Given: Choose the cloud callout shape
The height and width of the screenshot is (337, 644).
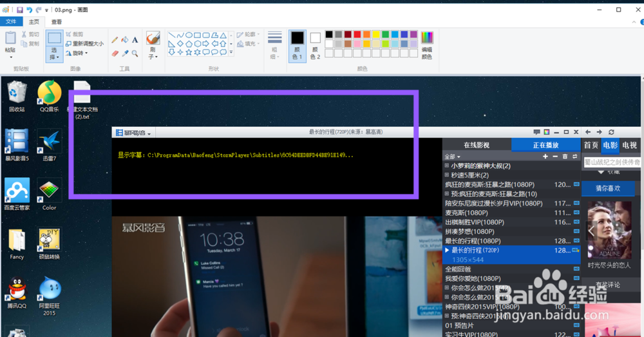Looking at the screenshot, I should pos(223,52).
